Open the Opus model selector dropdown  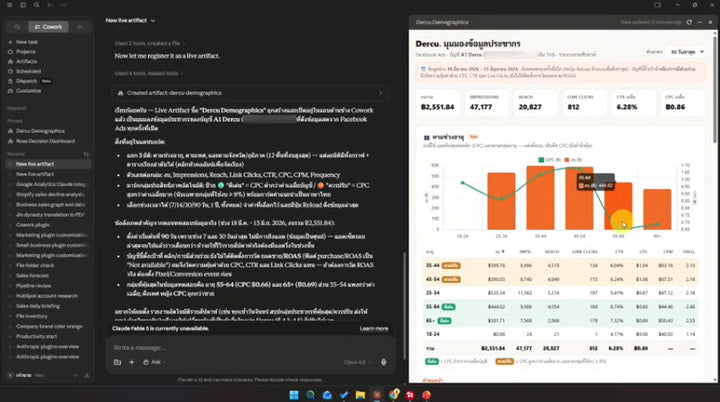click(x=357, y=362)
